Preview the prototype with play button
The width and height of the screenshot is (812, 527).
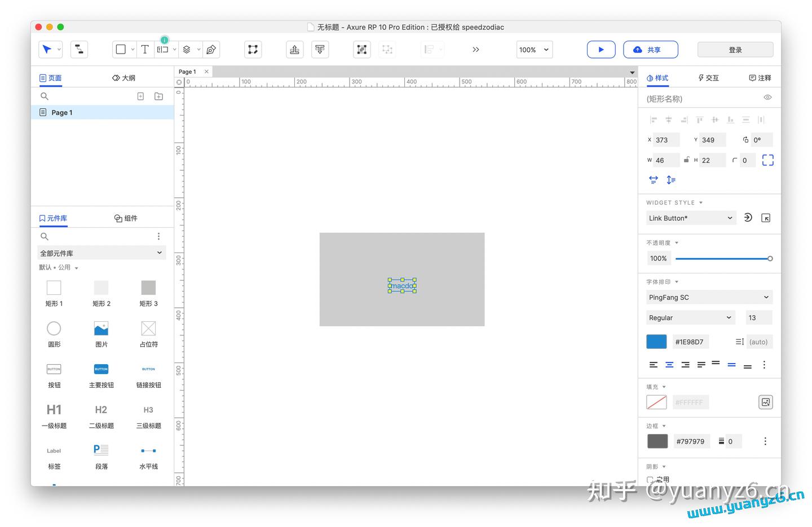coord(601,50)
